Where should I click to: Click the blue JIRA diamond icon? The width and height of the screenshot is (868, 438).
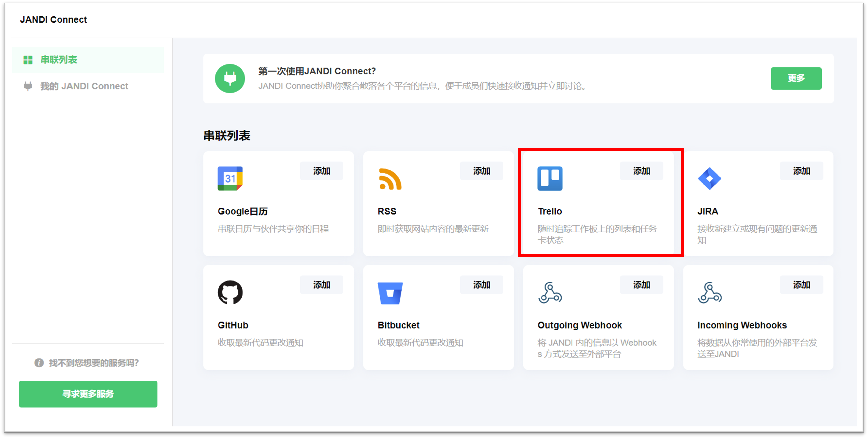coord(709,178)
